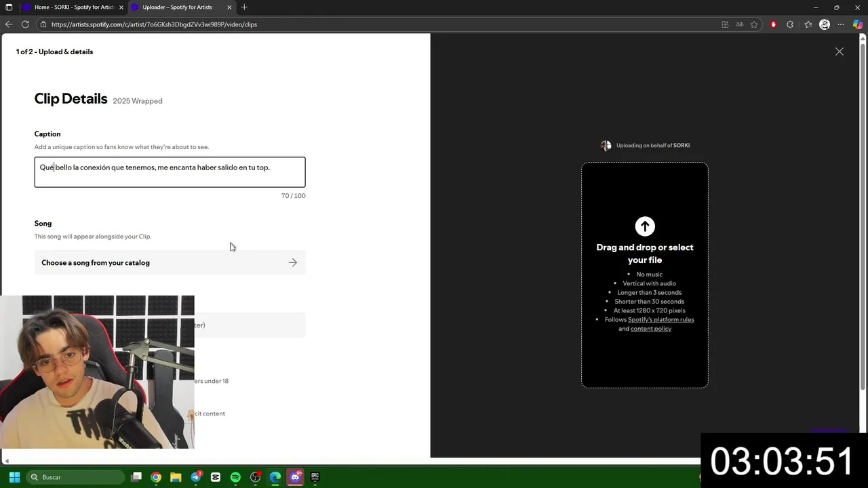Open browser Settings and more menu
The width and height of the screenshot is (868, 488).
click(841, 24)
